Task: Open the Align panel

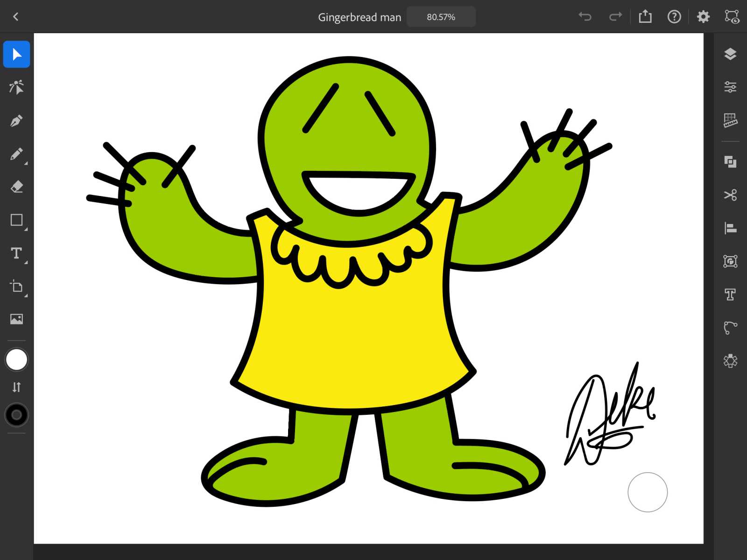Action: (730, 228)
